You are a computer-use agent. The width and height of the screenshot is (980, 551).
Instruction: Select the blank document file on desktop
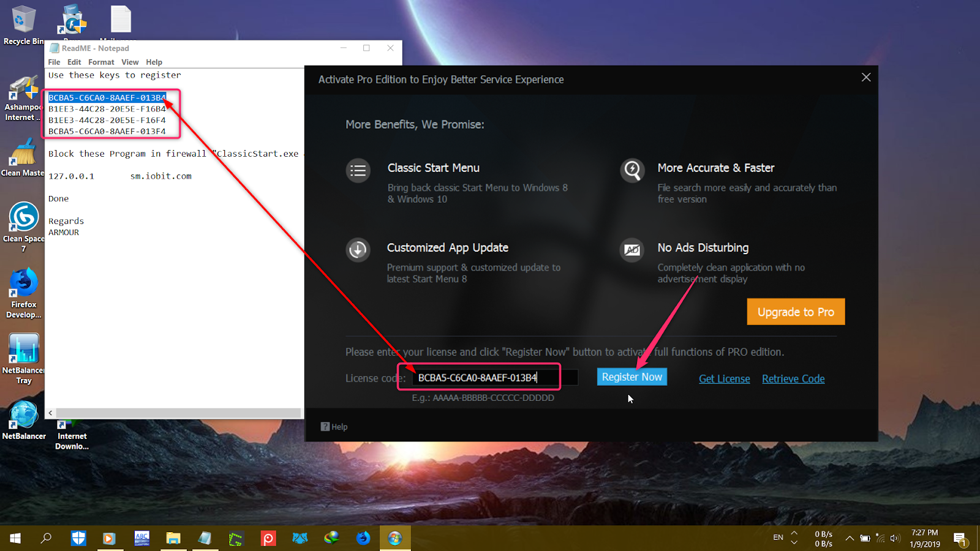pyautogui.click(x=121, y=20)
